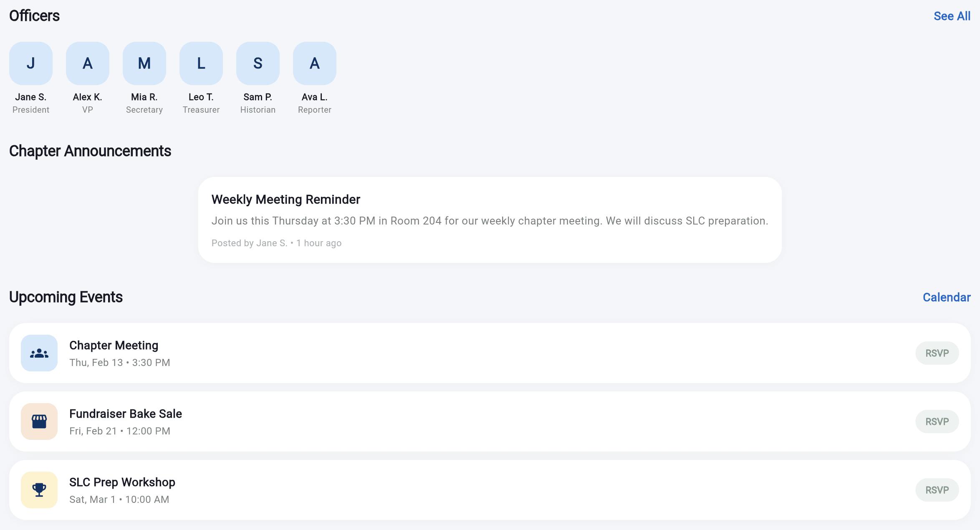Click Leo T. Treasurer avatar

point(201,63)
